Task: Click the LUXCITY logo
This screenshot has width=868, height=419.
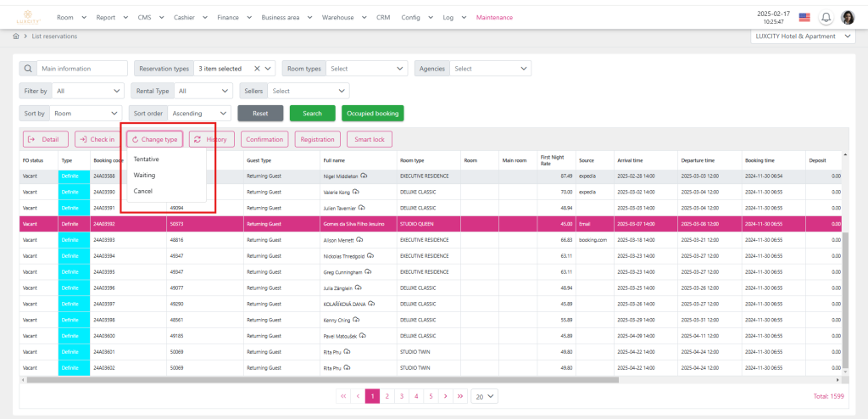Action: tap(28, 17)
